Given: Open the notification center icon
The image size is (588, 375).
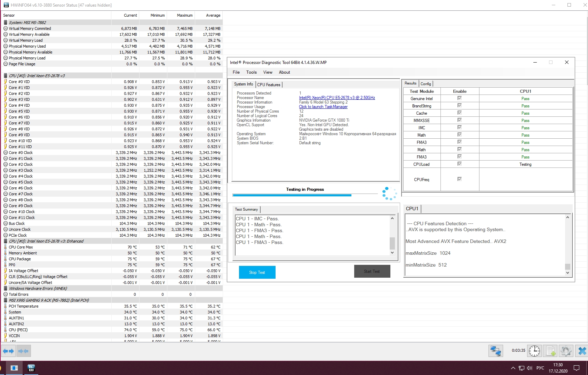Looking at the screenshot, I should pyautogui.click(x=577, y=368).
